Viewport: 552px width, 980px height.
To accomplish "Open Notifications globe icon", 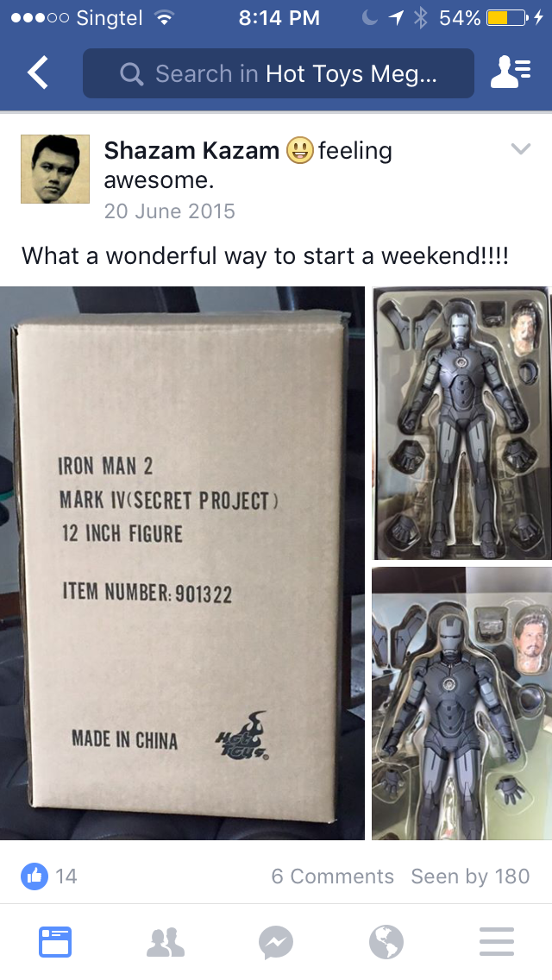I will coord(386,941).
